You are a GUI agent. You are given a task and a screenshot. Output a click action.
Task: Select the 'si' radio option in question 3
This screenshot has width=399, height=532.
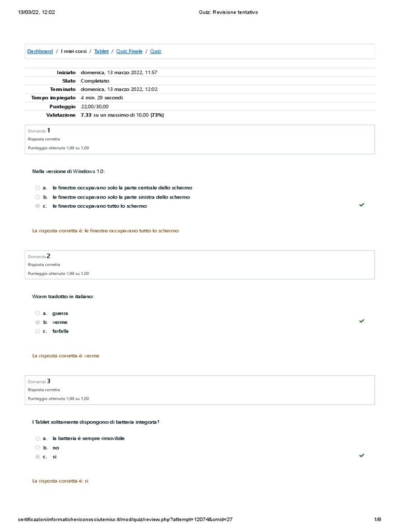point(37,457)
